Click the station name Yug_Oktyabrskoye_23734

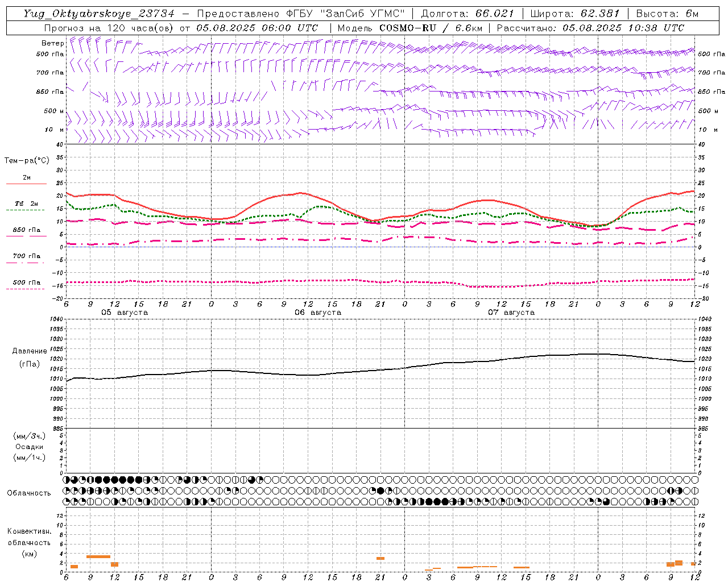click(x=99, y=14)
